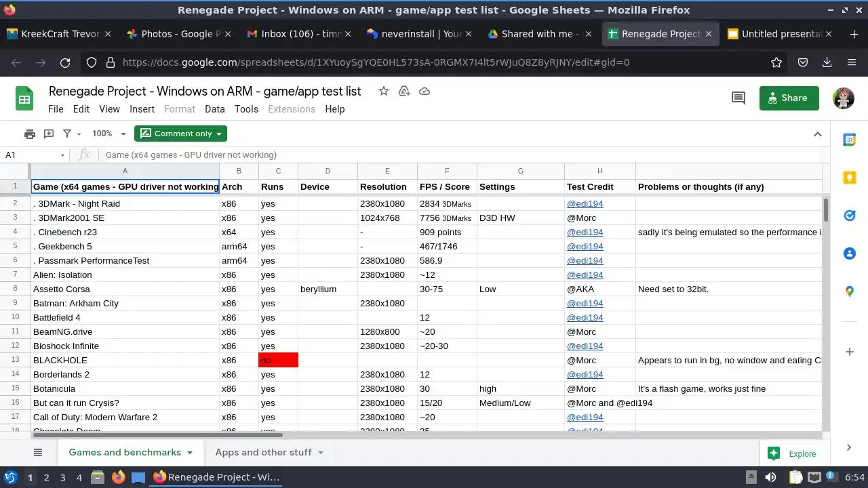
Task: Click the green Share button
Action: coord(789,98)
